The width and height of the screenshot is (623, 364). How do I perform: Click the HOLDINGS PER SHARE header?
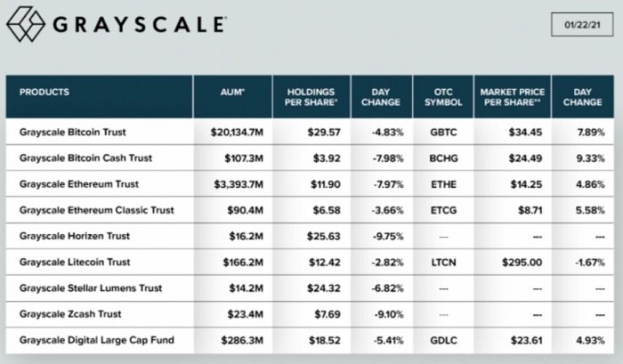pyautogui.click(x=310, y=97)
